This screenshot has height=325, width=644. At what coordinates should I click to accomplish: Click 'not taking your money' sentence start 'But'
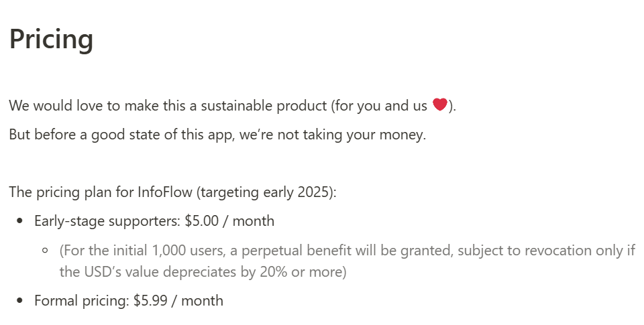pyautogui.click(x=20, y=134)
